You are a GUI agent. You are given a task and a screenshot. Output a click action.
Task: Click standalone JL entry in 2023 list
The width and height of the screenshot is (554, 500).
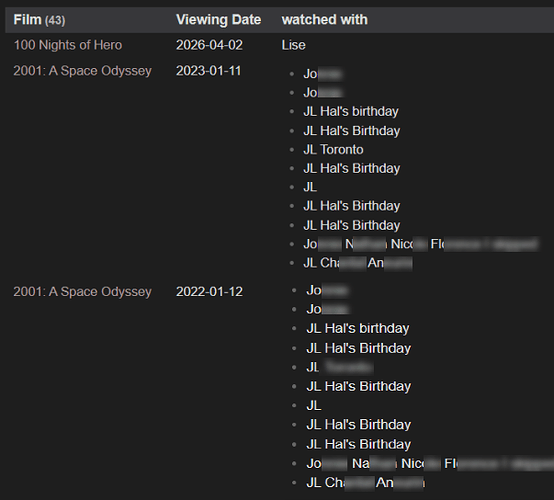coord(310,187)
